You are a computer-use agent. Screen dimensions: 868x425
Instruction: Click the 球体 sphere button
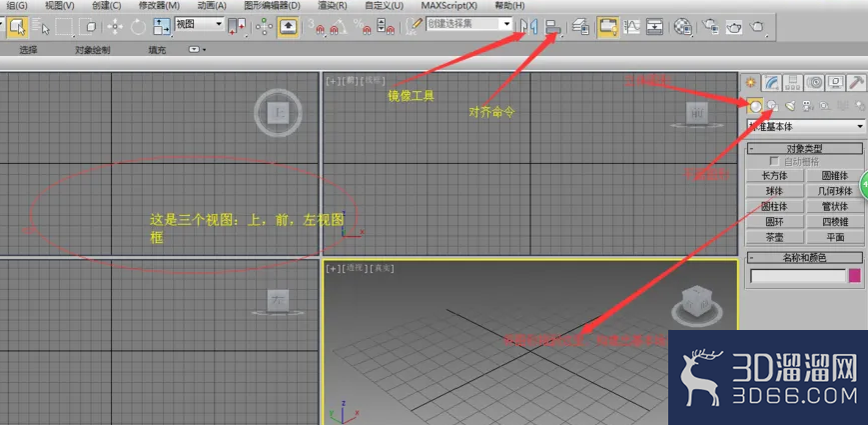(x=774, y=191)
